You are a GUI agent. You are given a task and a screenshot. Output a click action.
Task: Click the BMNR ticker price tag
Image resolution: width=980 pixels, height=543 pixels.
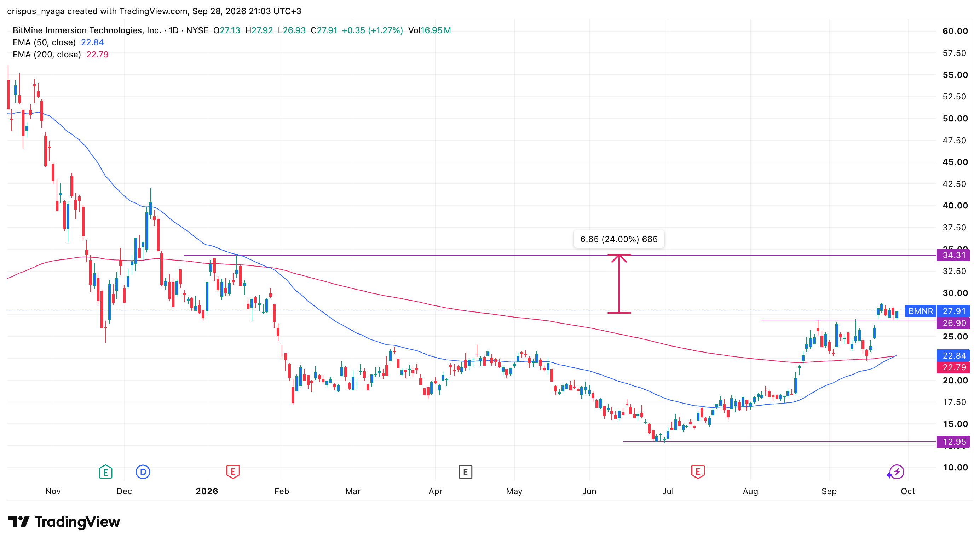920,311
